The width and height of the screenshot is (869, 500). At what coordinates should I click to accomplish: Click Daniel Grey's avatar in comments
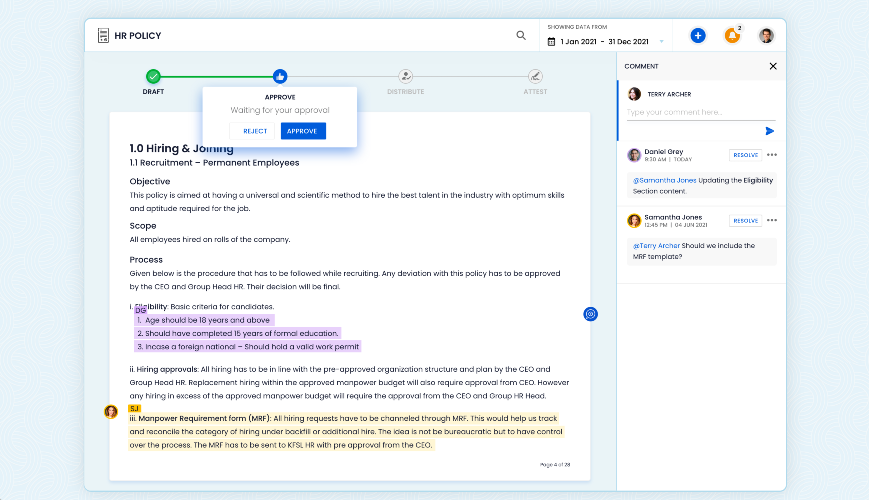coord(634,155)
